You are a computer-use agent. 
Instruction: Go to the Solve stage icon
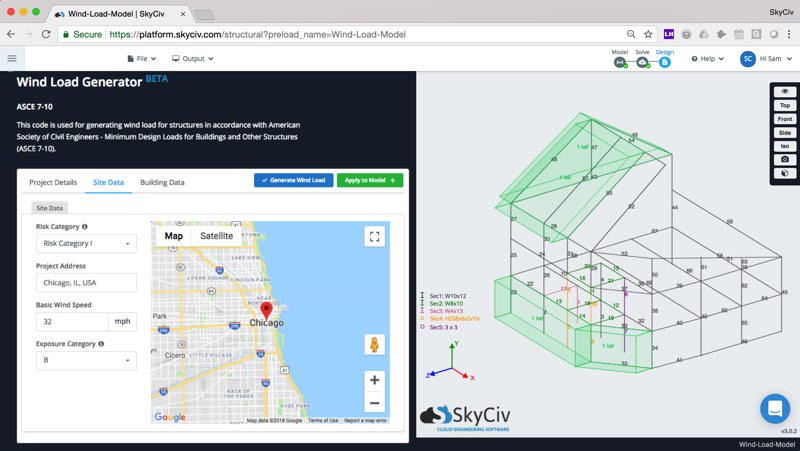pos(642,62)
